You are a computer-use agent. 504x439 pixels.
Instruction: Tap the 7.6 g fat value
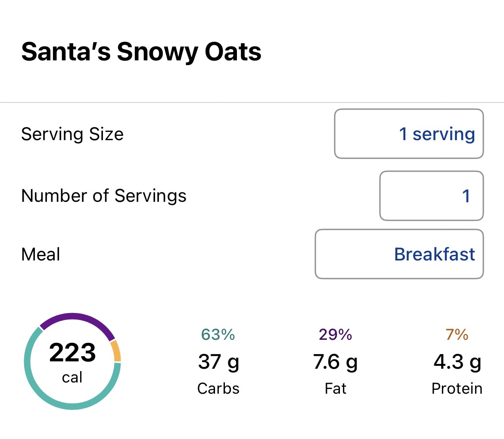click(x=336, y=362)
